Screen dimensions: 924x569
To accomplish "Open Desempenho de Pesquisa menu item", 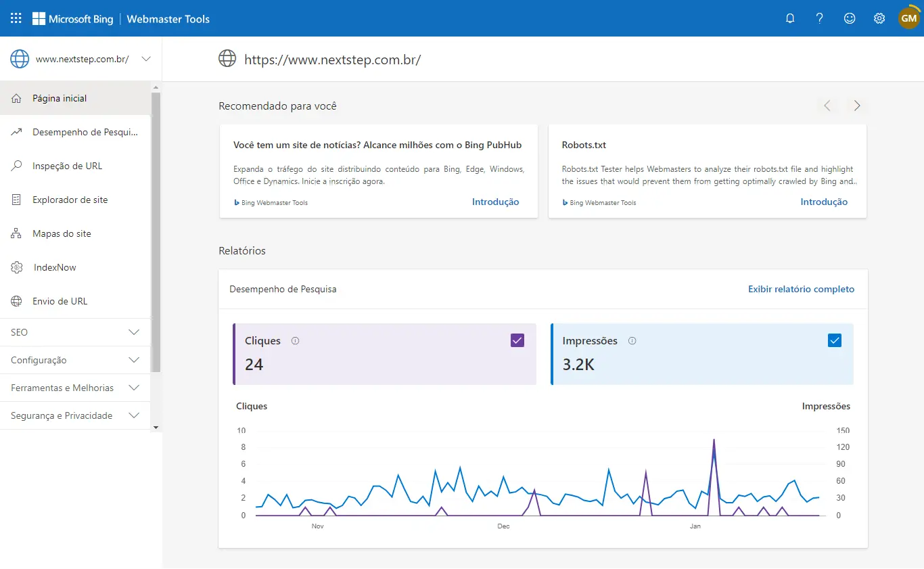I will (x=76, y=132).
